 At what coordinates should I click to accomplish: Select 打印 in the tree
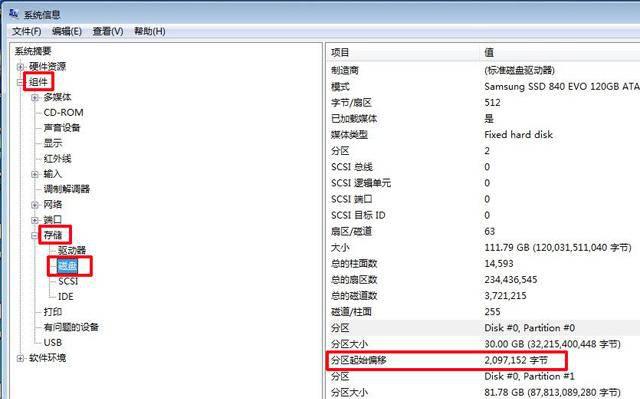pos(53,312)
